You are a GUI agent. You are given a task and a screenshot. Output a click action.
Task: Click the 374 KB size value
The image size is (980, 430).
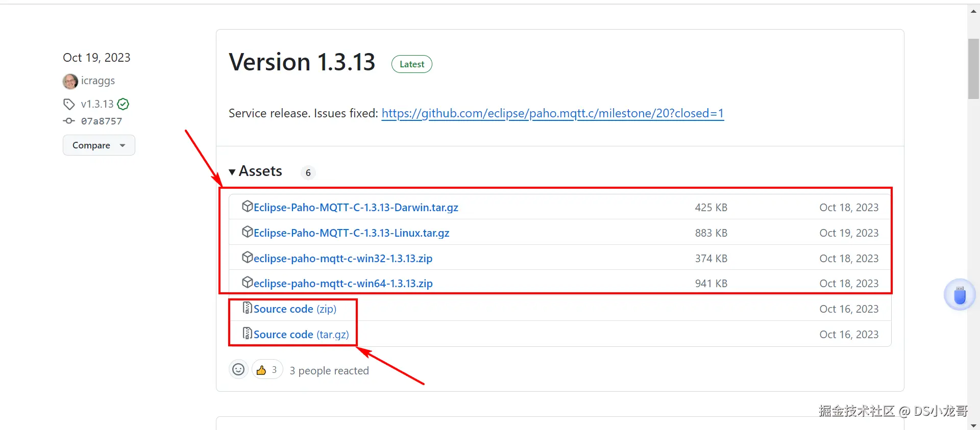(711, 259)
